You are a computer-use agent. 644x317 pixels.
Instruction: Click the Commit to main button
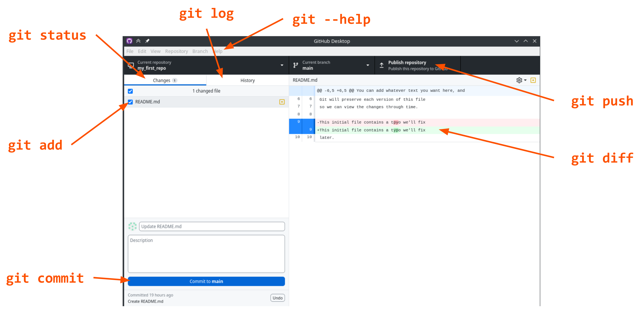click(x=206, y=281)
